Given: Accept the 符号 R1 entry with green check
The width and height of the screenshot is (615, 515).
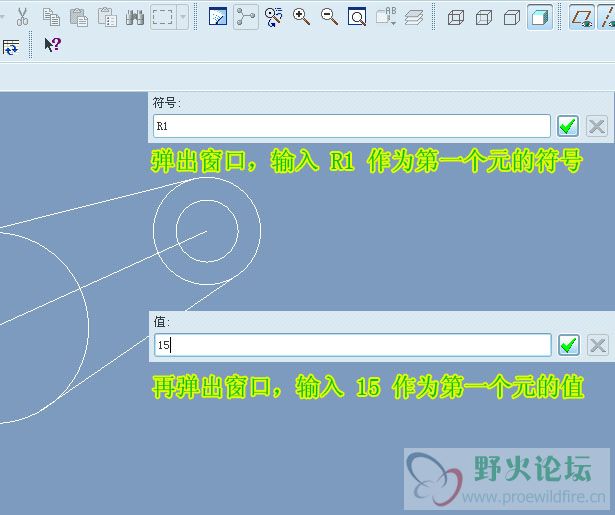Looking at the screenshot, I should coord(568,126).
